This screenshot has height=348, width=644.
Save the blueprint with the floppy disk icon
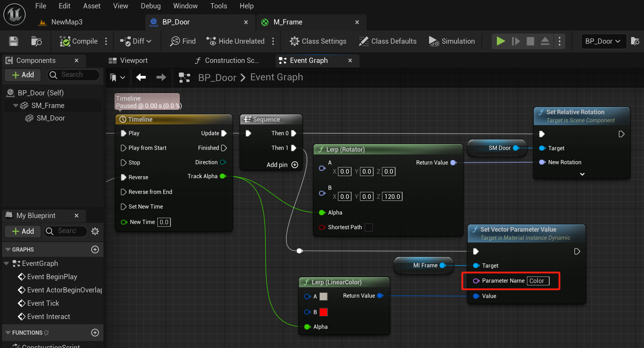[14, 41]
